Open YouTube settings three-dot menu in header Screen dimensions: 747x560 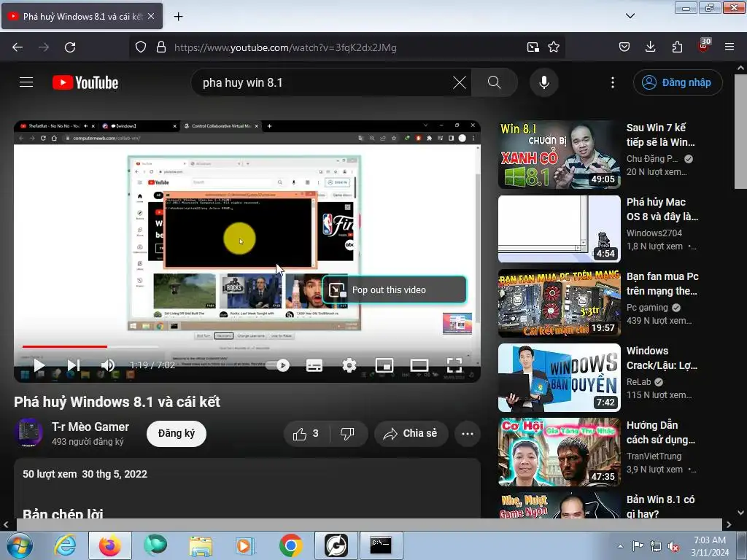pos(613,82)
